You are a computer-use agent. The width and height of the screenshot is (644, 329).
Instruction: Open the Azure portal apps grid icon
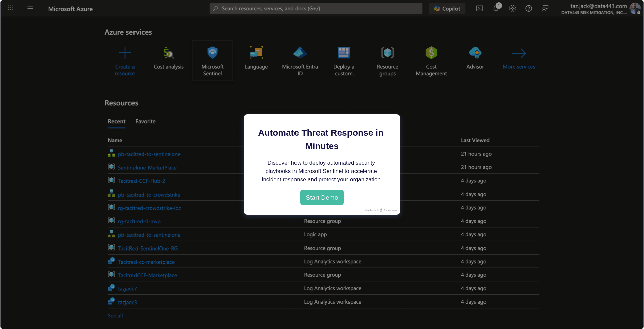coord(10,8)
